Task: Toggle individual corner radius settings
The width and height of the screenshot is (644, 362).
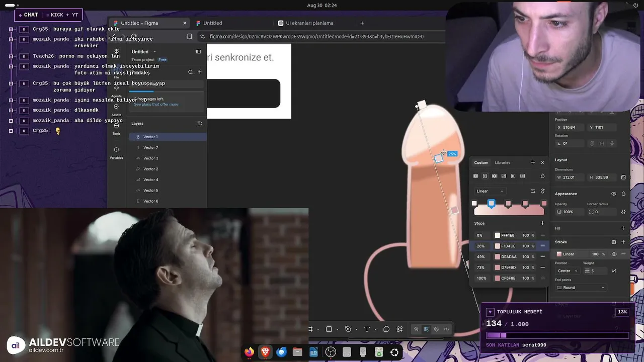Action: pos(623,212)
